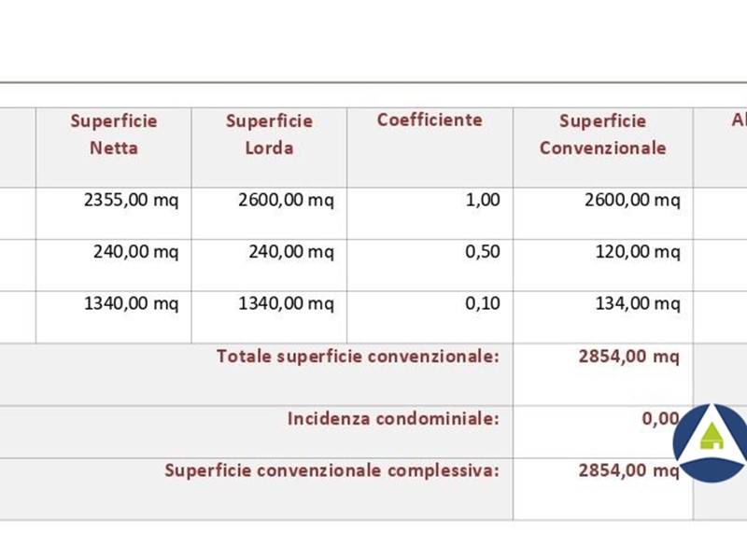
Task: Click the Superficie Convenzionale column header
Action: coord(602,134)
